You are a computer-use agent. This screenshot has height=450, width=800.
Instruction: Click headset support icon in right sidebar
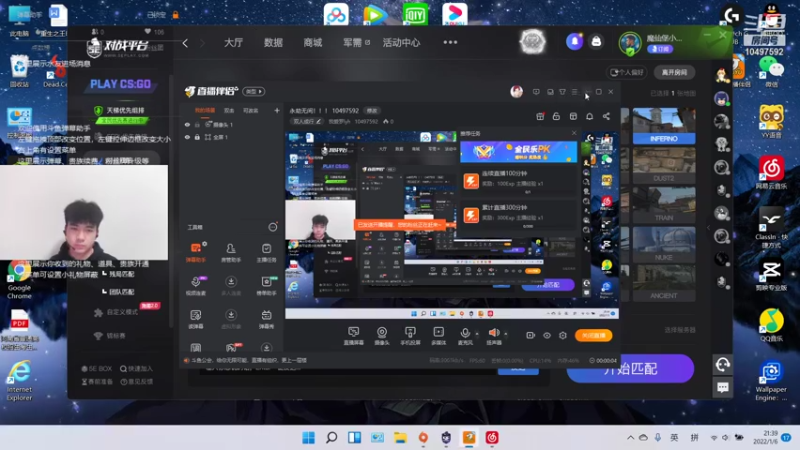point(722,364)
